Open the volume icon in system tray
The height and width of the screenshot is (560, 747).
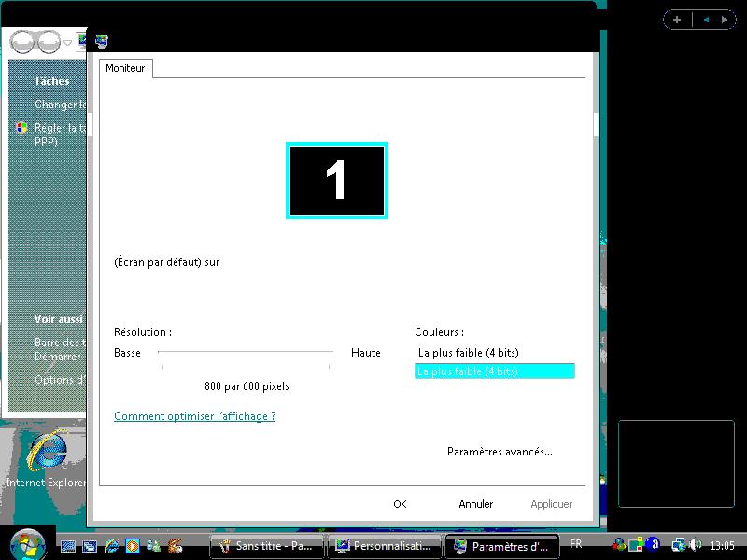point(695,545)
